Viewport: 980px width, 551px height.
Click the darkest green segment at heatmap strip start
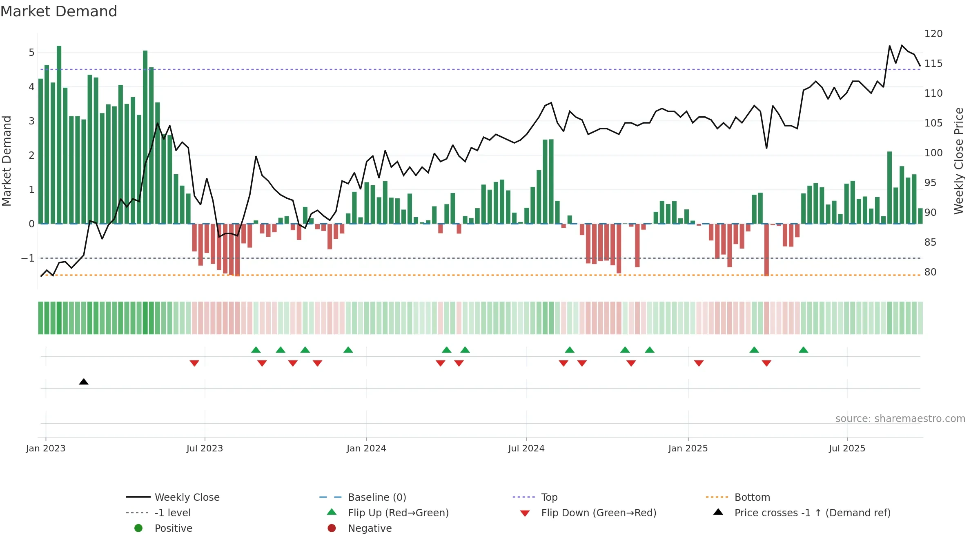[59, 318]
